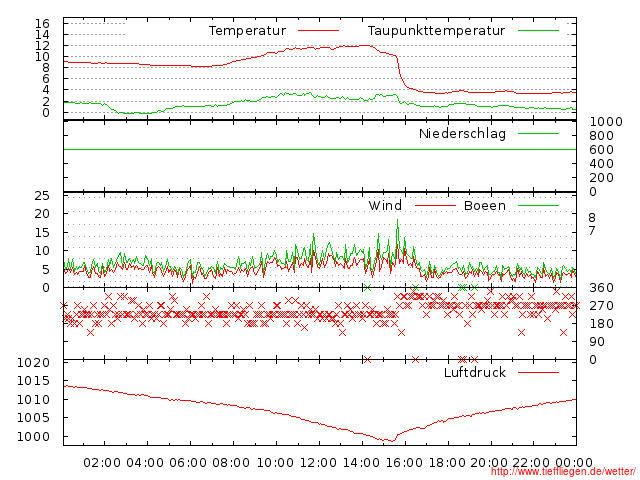Click the 16:00 time axis label

[404, 462]
